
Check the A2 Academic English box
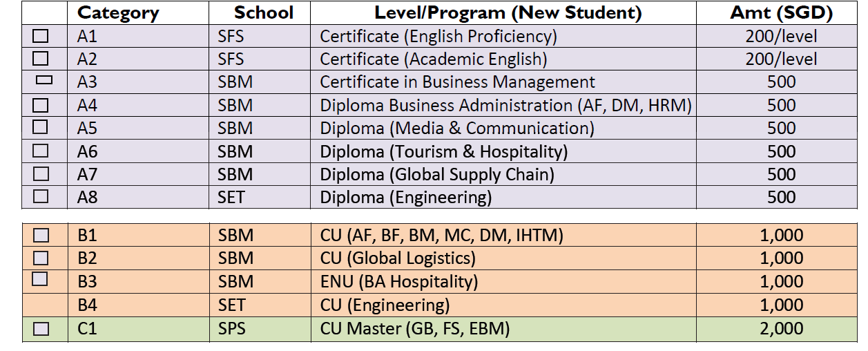(x=41, y=58)
